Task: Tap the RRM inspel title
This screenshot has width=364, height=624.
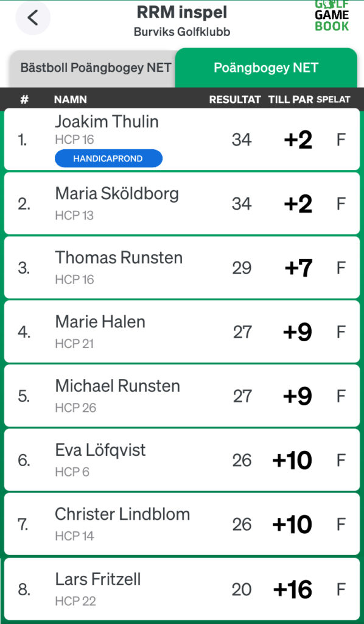Action: pyautogui.click(x=182, y=12)
